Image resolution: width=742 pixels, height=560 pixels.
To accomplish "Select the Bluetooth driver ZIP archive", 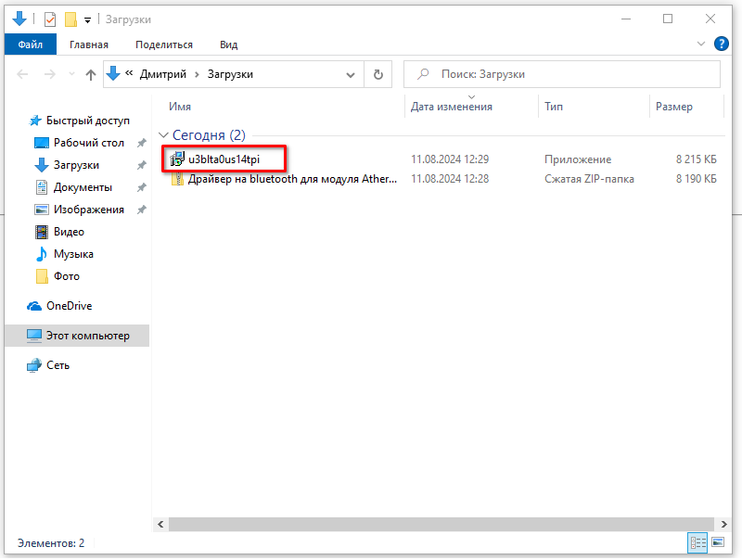I will (x=291, y=179).
